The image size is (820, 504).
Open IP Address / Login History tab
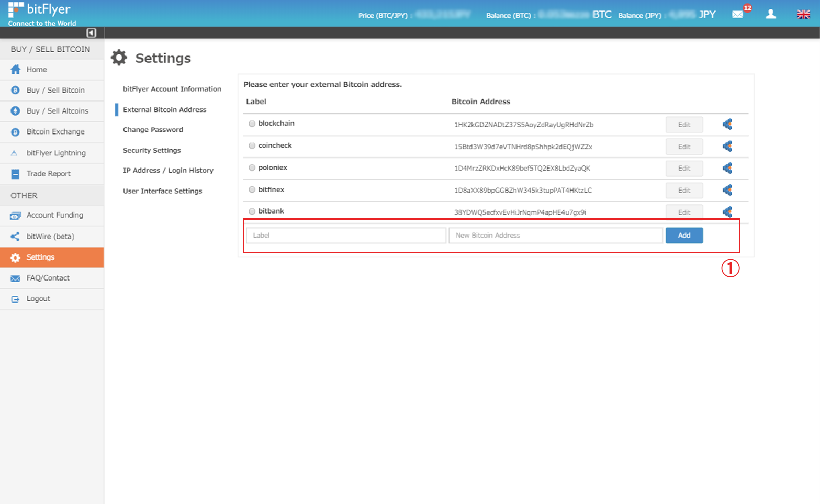click(x=168, y=171)
